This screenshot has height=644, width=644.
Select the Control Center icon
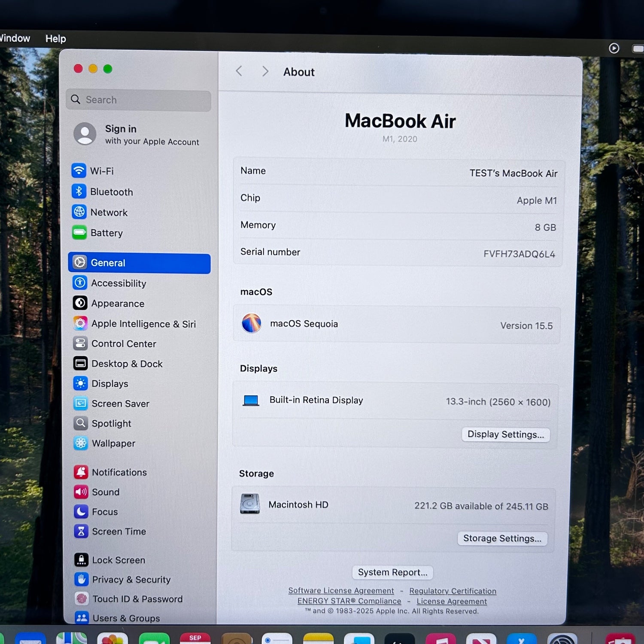[x=80, y=343]
